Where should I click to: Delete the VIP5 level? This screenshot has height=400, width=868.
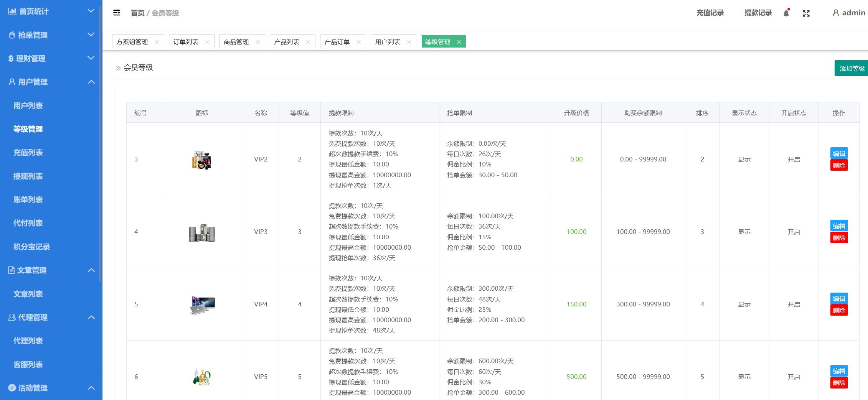[x=839, y=383]
